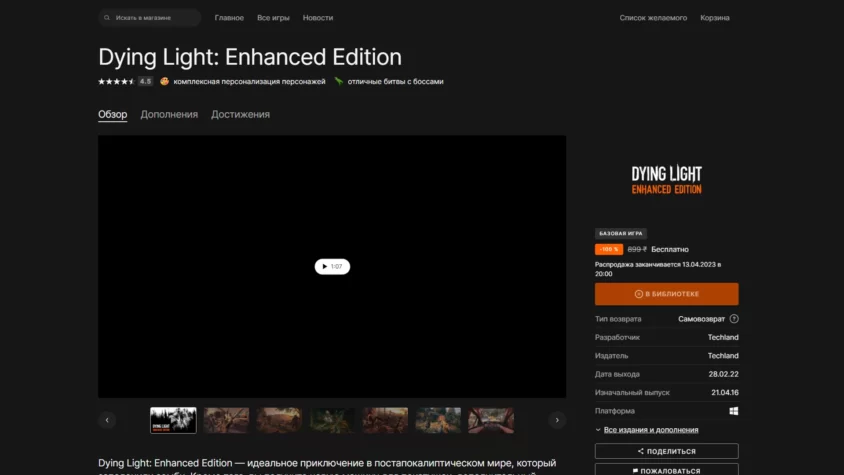Click the Бесплатно price text
The height and width of the screenshot is (475, 844).
(670, 249)
